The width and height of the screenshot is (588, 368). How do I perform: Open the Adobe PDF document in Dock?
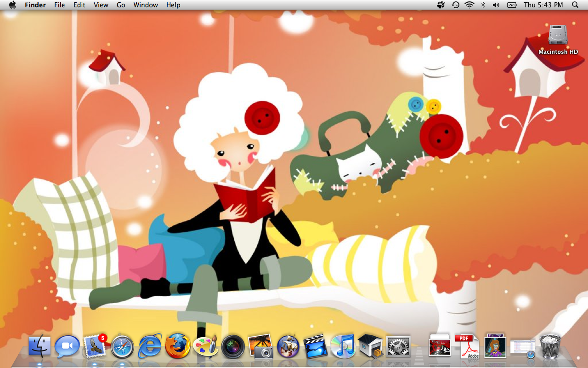(467, 346)
